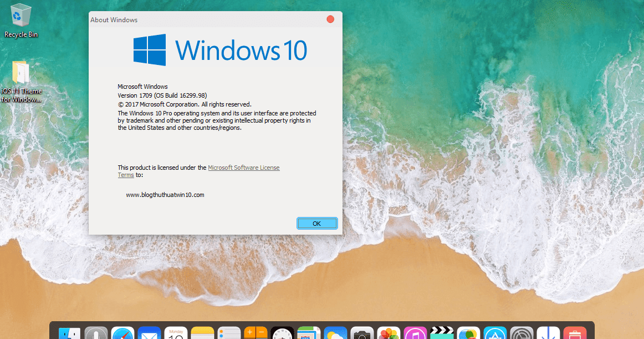Open the Photos app from the dock
This screenshot has height=339, width=644.
point(389,333)
